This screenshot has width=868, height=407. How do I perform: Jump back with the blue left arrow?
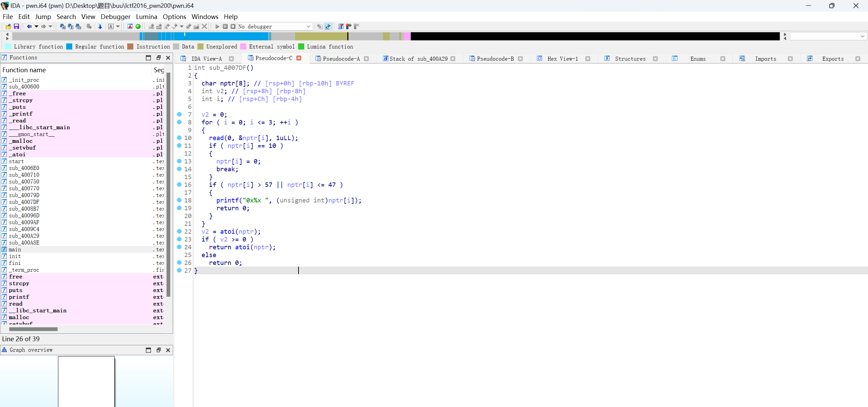tap(29, 26)
